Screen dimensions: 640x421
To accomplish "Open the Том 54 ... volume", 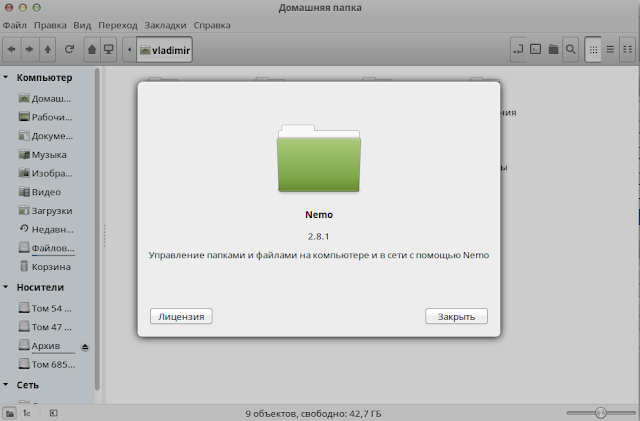I will tap(45, 308).
